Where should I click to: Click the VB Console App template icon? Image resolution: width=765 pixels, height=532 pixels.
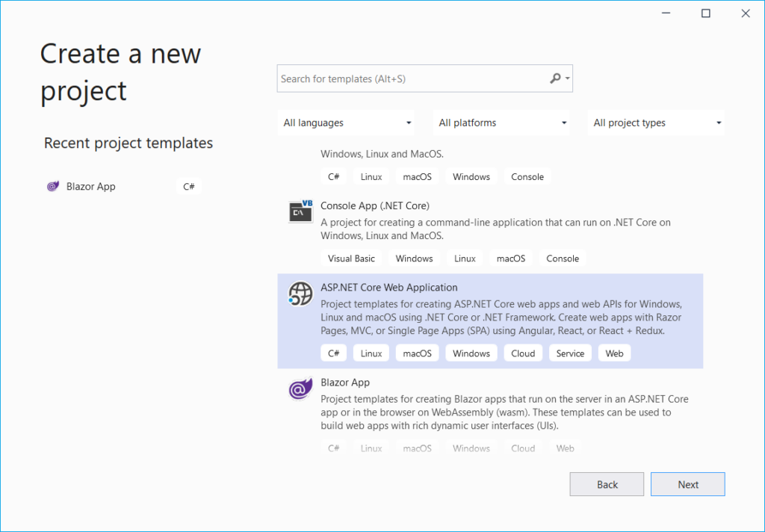(x=300, y=211)
